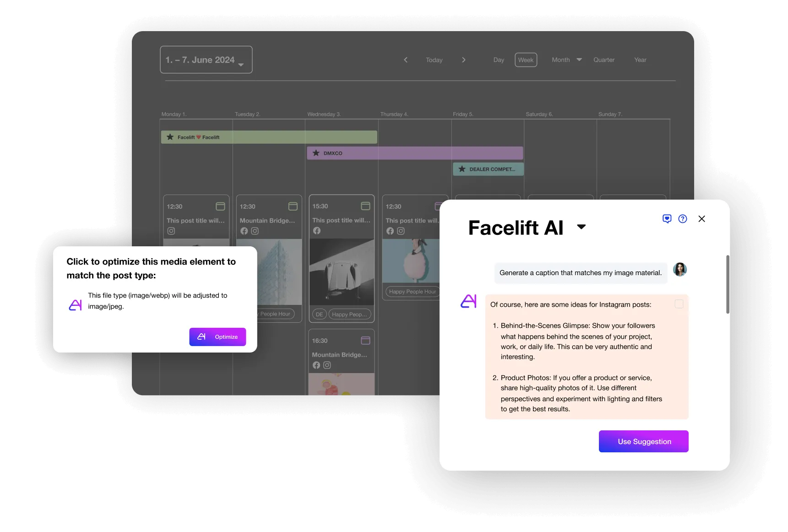Screen dimensions: 788x532
Task: Switch to Month view
Action: coord(561,60)
